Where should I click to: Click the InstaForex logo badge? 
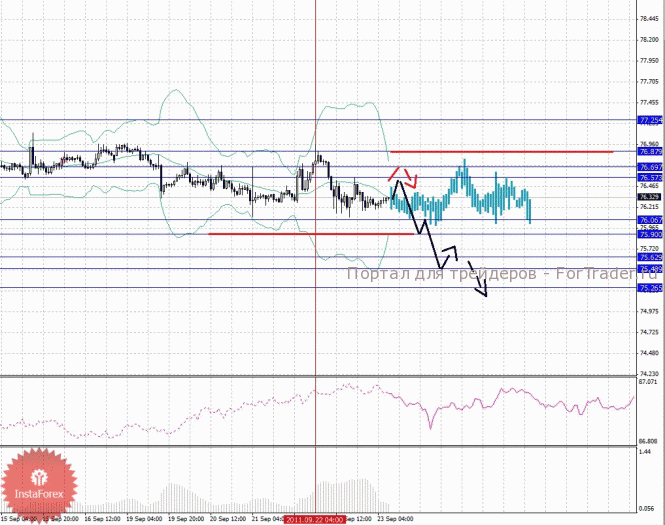[39, 485]
